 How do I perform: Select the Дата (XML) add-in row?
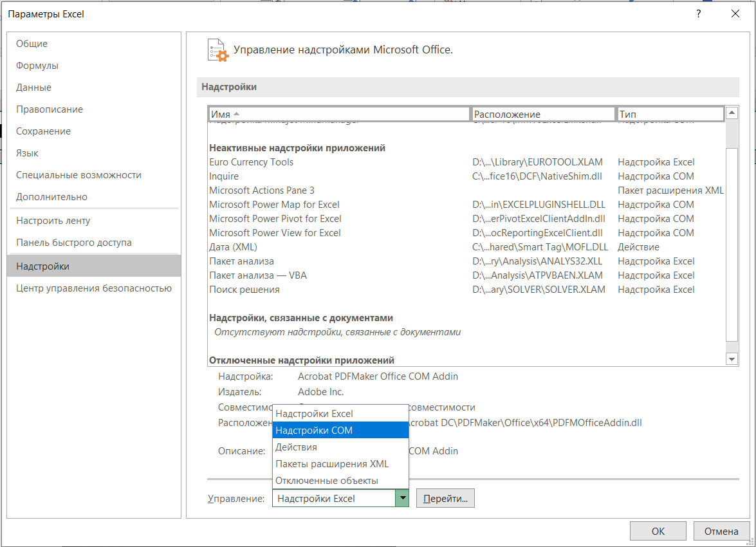[x=466, y=247]
